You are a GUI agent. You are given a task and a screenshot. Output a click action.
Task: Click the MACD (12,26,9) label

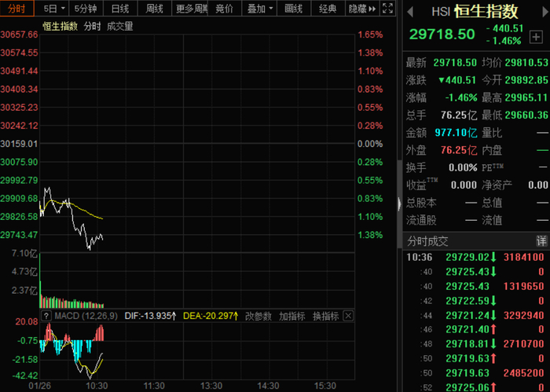pyautogui.click(x=86, y=316)
